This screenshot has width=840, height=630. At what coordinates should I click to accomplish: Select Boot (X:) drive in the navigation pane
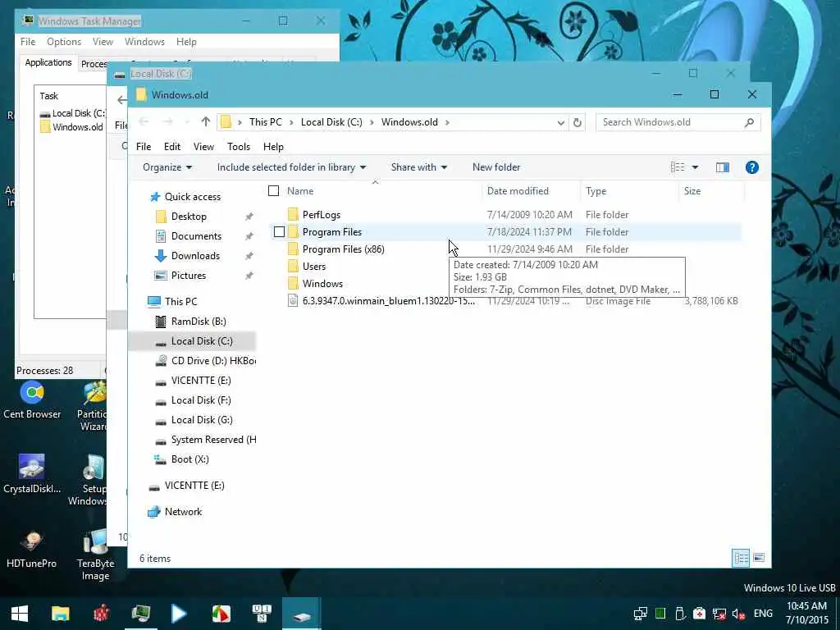coord(189,459)
